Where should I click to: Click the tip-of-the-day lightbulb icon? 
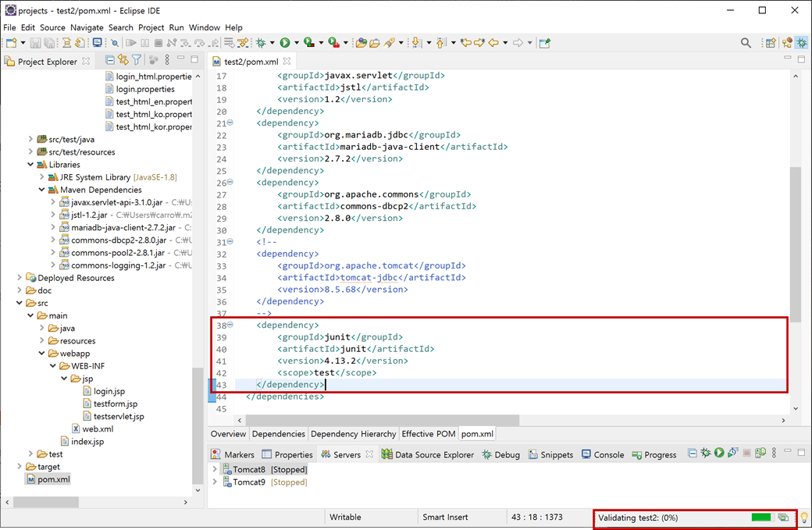804,517
